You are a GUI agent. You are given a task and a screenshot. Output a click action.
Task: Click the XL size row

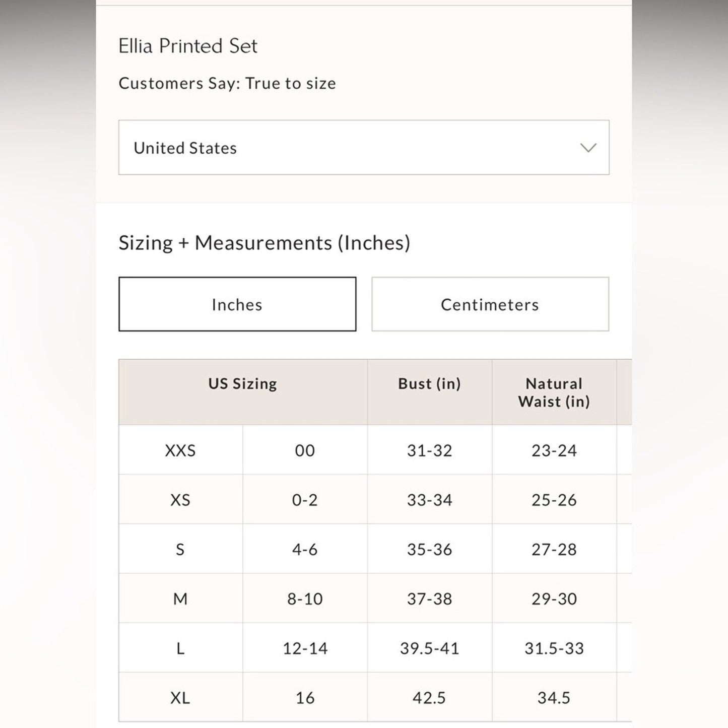click(x=180, y=697)
